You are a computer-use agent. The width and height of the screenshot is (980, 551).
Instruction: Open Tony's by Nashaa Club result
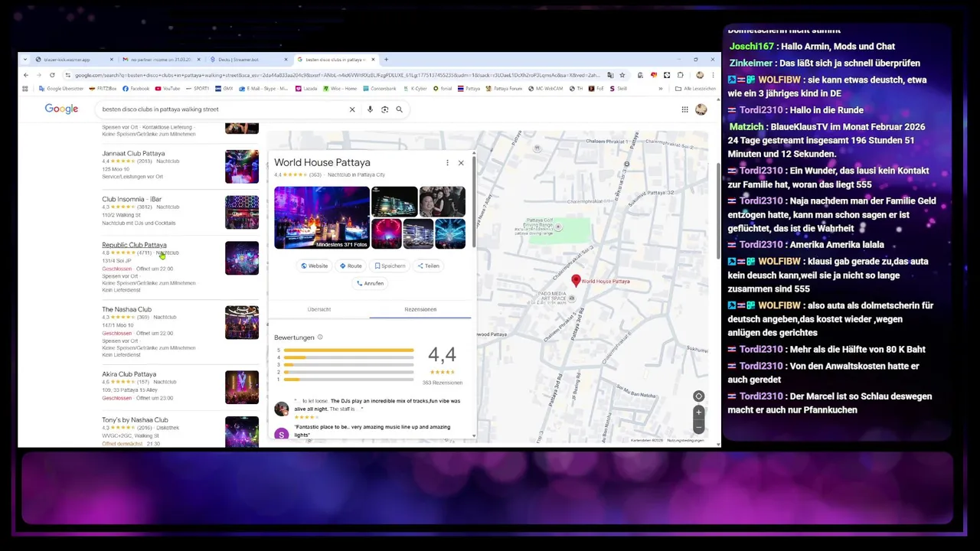135,419
